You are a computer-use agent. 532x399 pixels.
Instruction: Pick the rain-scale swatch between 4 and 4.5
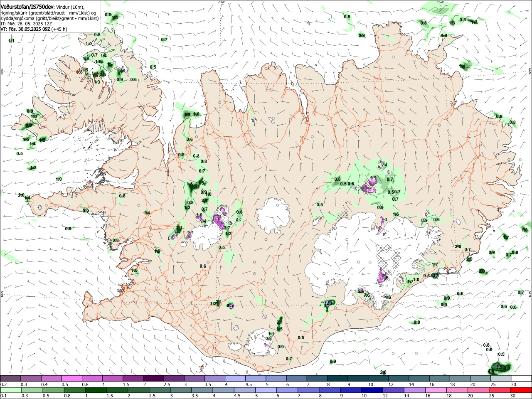[223, 390]
